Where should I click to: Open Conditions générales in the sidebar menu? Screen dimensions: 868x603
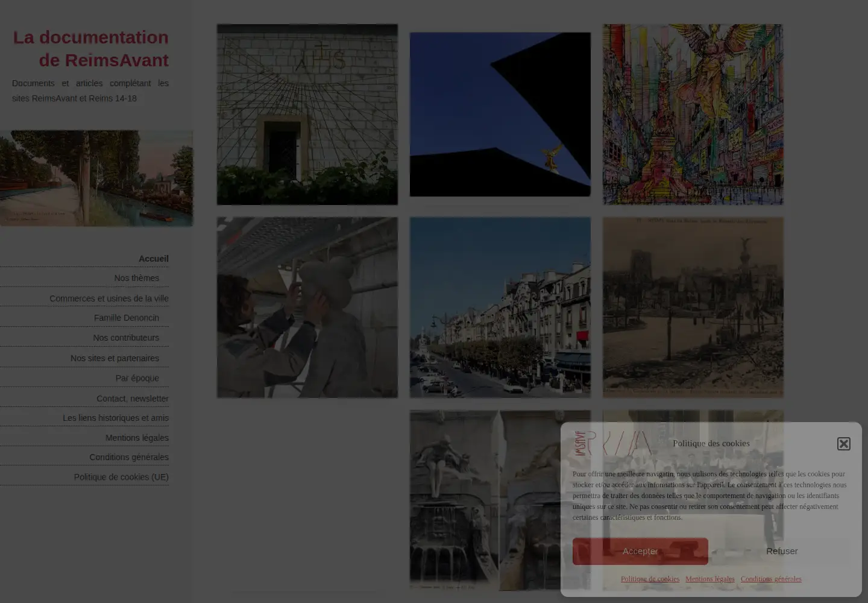(129, 457)
